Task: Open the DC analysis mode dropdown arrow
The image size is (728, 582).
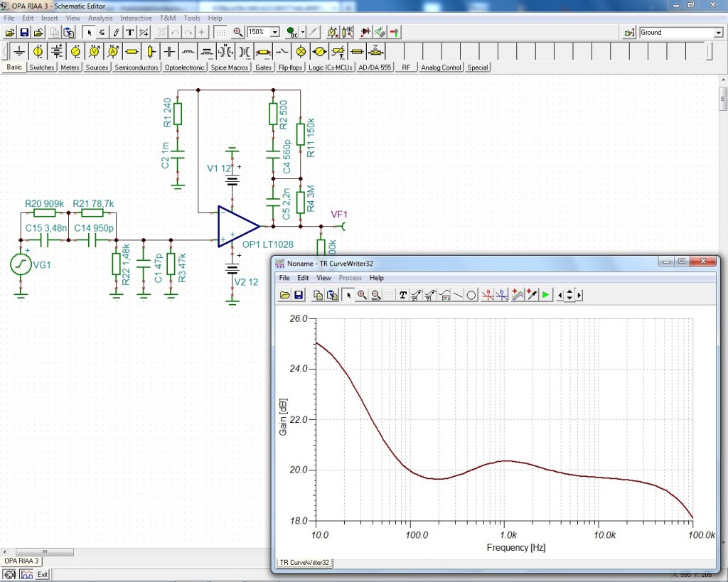Action: 303,33
